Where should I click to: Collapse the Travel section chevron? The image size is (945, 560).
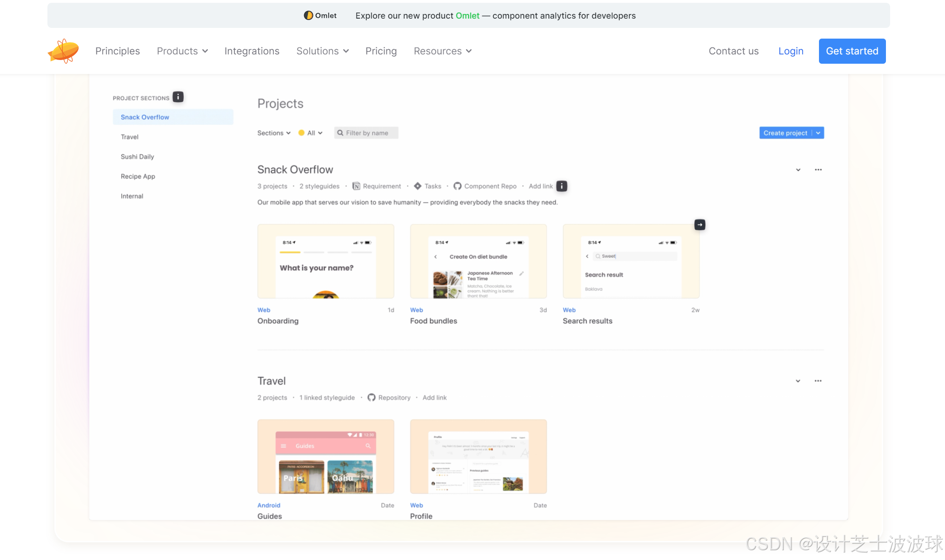point(798,381)
